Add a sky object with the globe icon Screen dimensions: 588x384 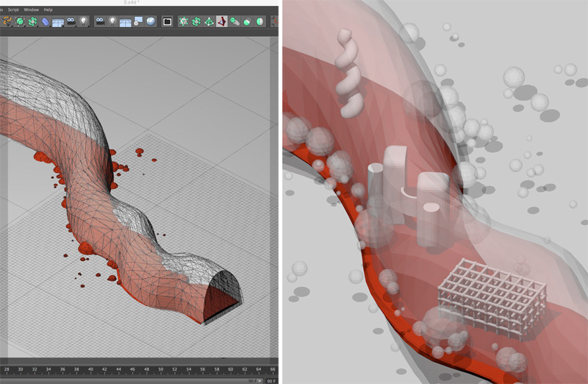tap(151, 21)
